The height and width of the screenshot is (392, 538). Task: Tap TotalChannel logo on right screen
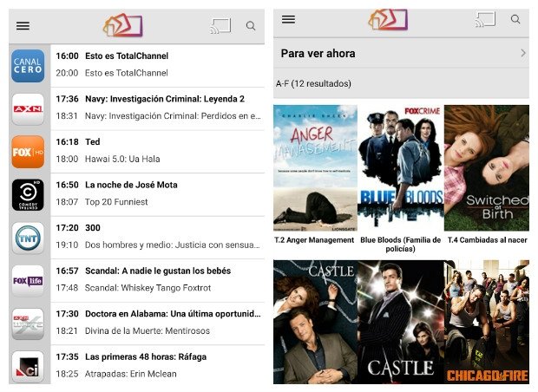click(388, 19)
